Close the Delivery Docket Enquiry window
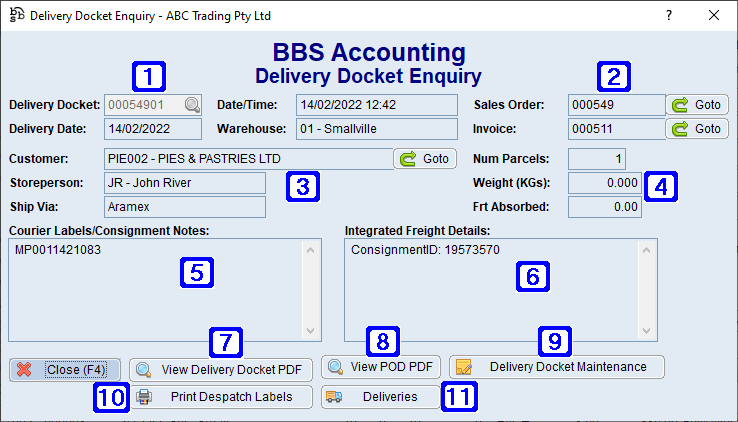The width and height of the screenshot is (738, 422). (714, 16)
